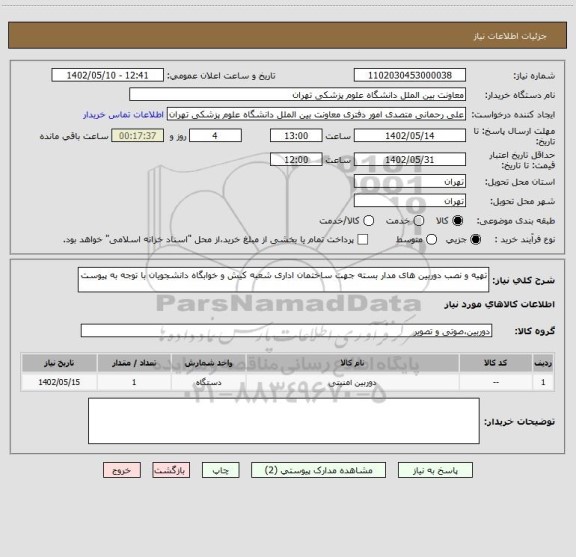Click the product group field دوربین،صوتی و تصویر
Image resolution: width=576 pixels, height=557 pixels.
point(286,331)
